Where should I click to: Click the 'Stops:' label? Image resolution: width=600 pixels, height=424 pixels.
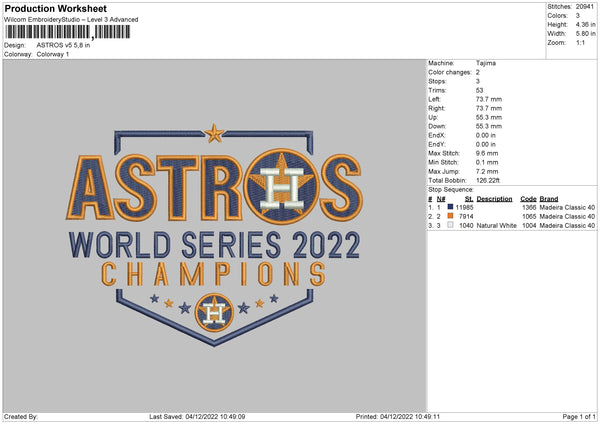[437, 81]
